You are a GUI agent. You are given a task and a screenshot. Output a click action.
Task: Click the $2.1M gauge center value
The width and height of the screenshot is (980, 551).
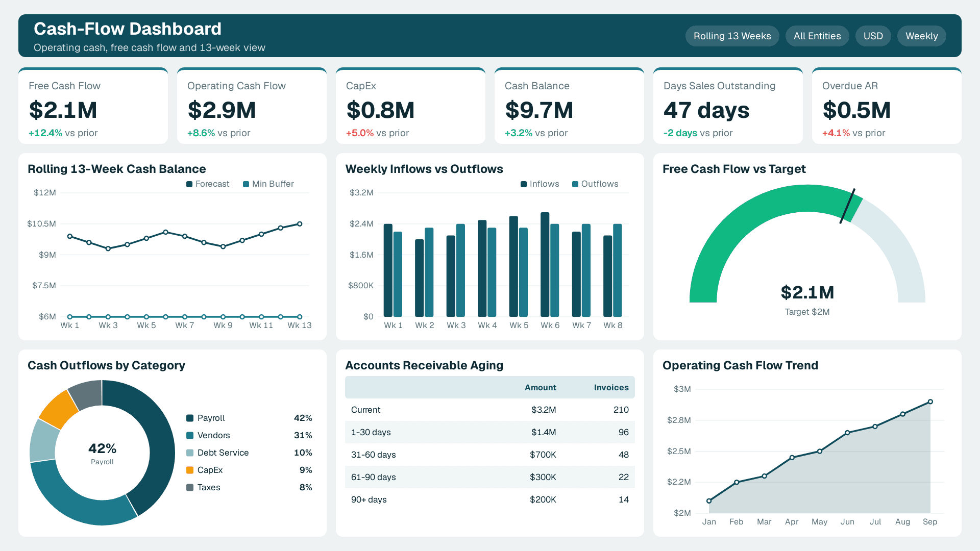[807, 293]
